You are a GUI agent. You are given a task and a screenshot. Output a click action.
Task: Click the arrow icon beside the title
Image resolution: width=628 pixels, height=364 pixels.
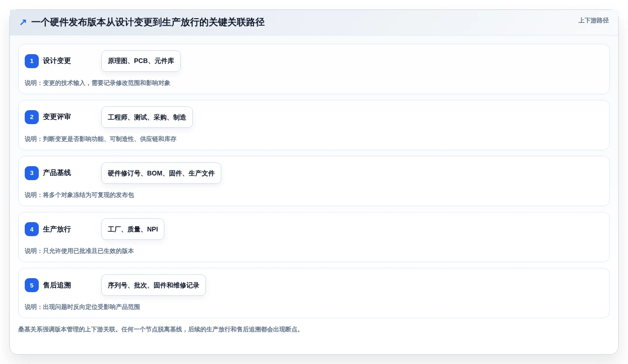[x=23, y=22]
